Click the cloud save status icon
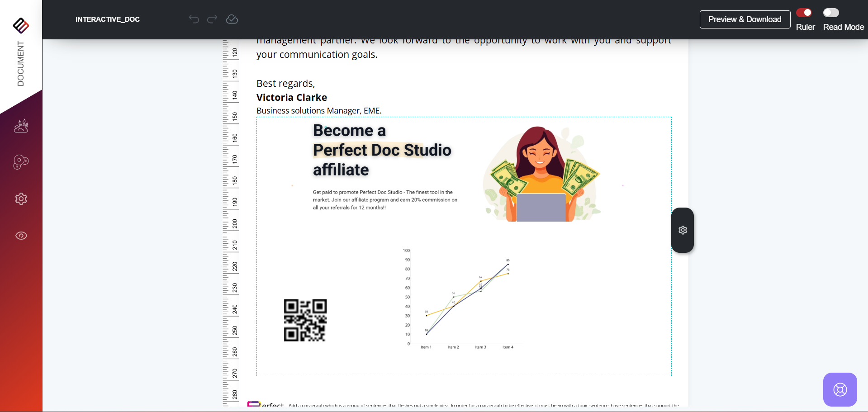 pyautogui.click(x=232, y=19)
